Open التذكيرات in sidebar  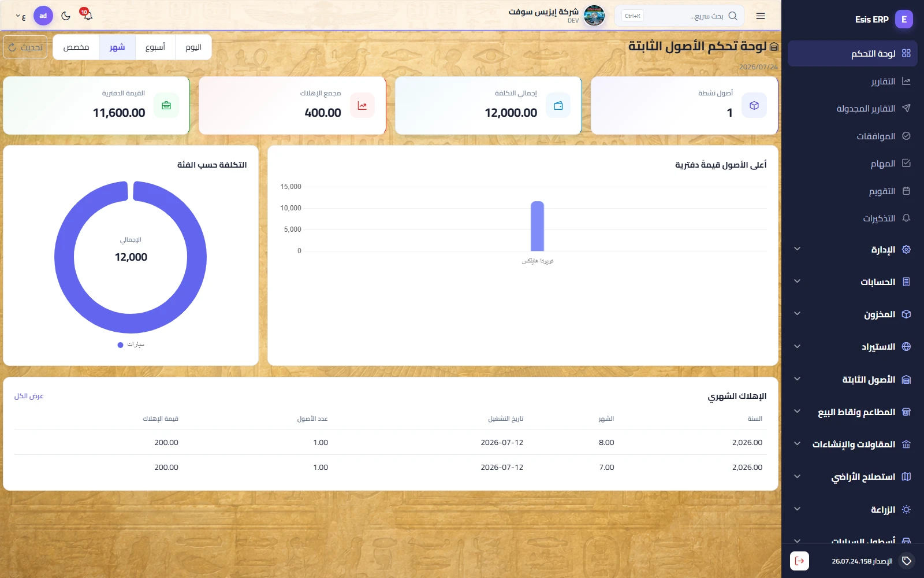tap(852, 218)
